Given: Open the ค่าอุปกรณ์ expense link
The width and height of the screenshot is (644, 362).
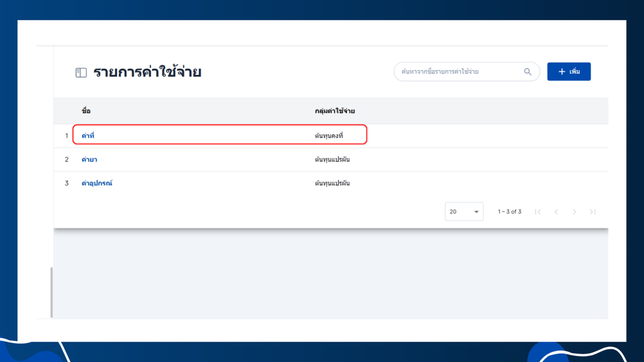Looking at the screenshot, I should (x=97, y=183).
